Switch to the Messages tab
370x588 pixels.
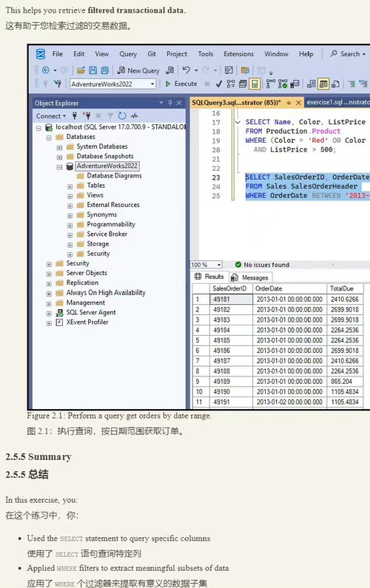[x=250, y=277]
